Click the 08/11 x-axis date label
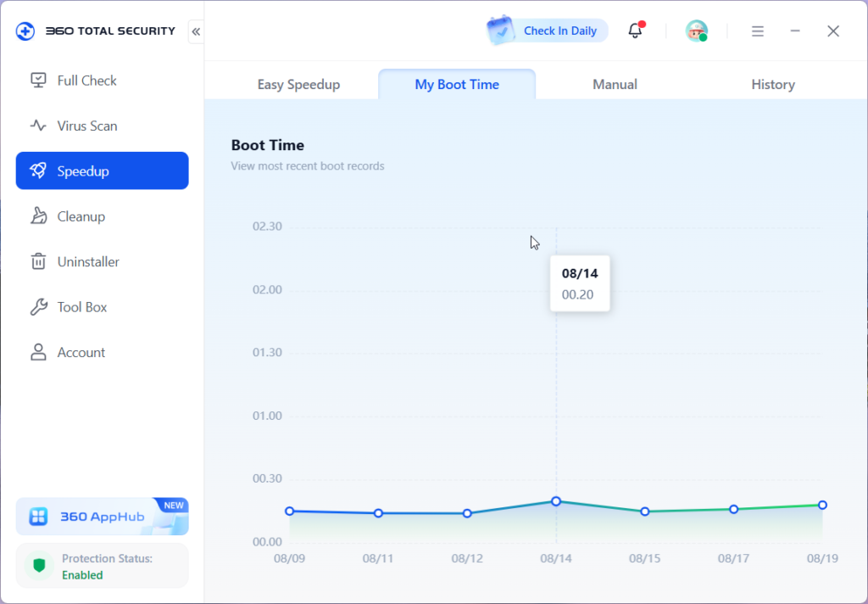The width and height of the screenshot is (868, 604). coord(378,558)
